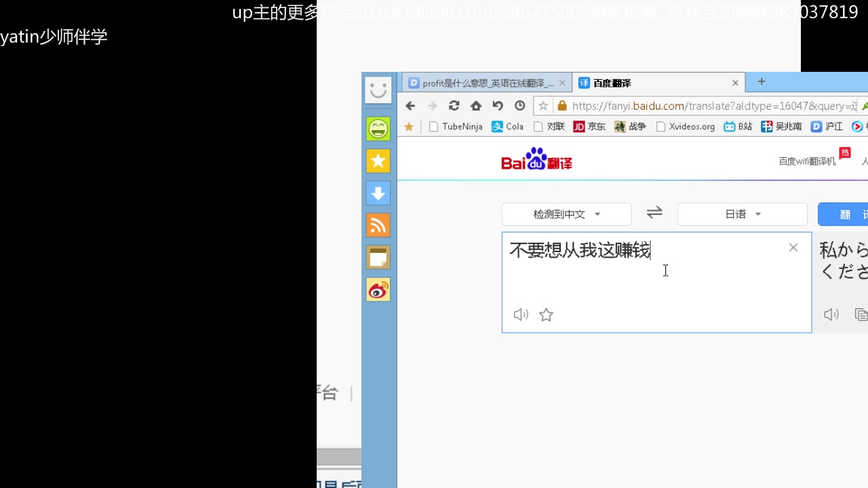The image size is (868, 488).
Task: Open the sidebar notes icon
Action: coord(378,258)
